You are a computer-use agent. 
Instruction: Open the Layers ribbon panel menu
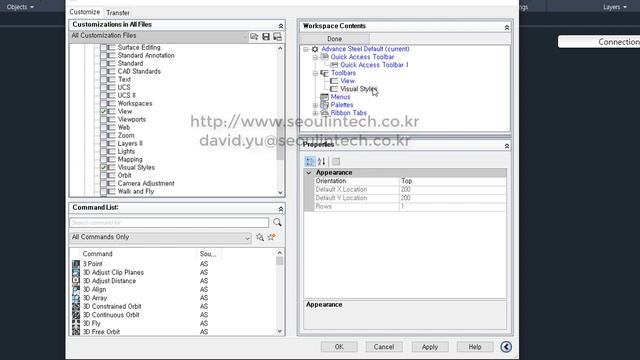(615, 7)
